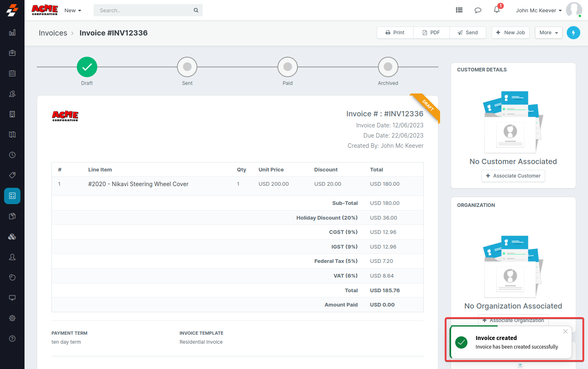Image resolution: width=588 pixels, height=369 pixels.
Task: Click the chat messages icon
Action: 478,10
